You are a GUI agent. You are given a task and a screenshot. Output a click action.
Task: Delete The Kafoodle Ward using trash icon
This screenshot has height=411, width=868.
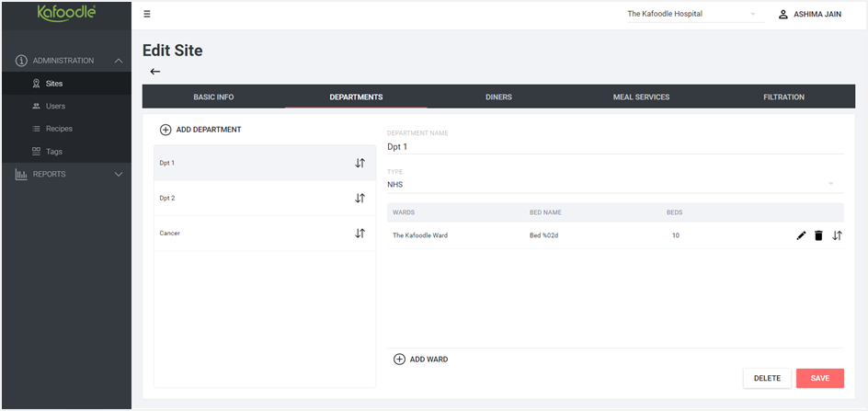818,235
